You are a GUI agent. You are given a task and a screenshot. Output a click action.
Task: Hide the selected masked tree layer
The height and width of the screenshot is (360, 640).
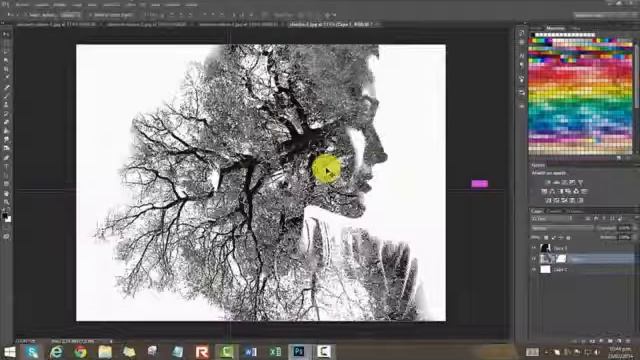click(533, 258)
